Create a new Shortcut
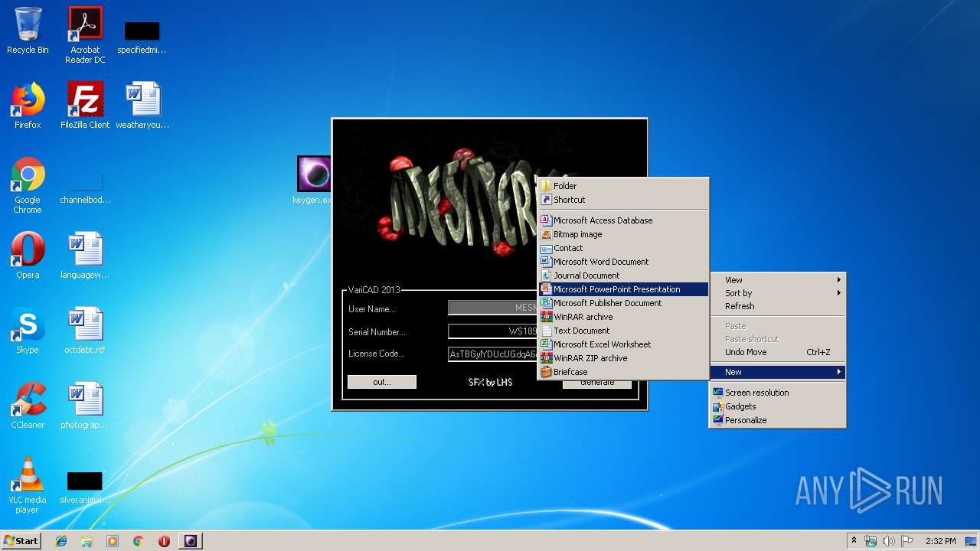 pos(623,200)
